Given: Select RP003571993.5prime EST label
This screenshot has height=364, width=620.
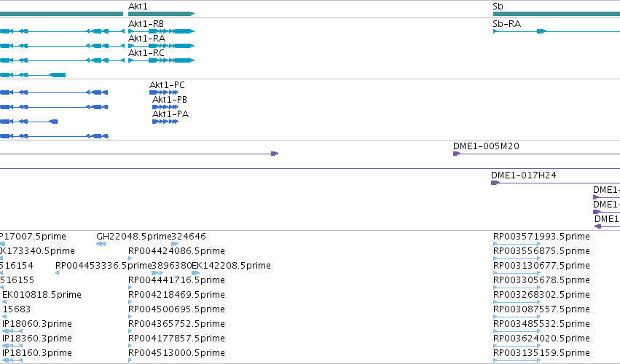Looking at the screenshot, I should point(541,237).
